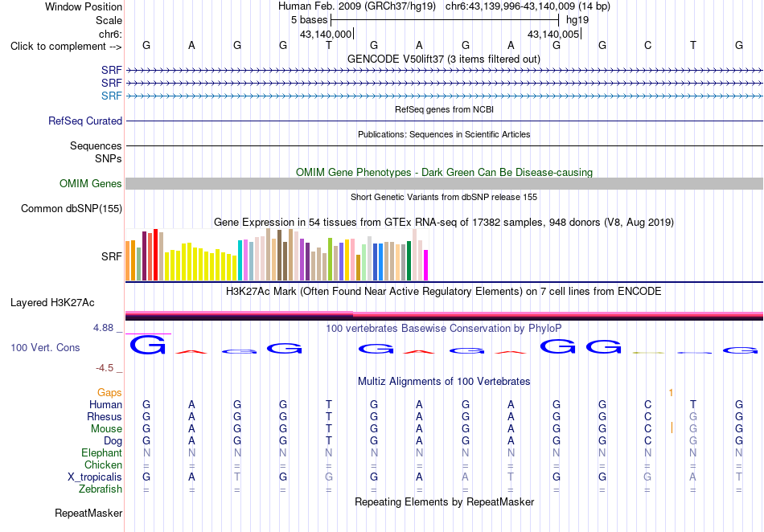Click the Rhesus alignment row label
764x532 pixels.
[x=105, y=417]
